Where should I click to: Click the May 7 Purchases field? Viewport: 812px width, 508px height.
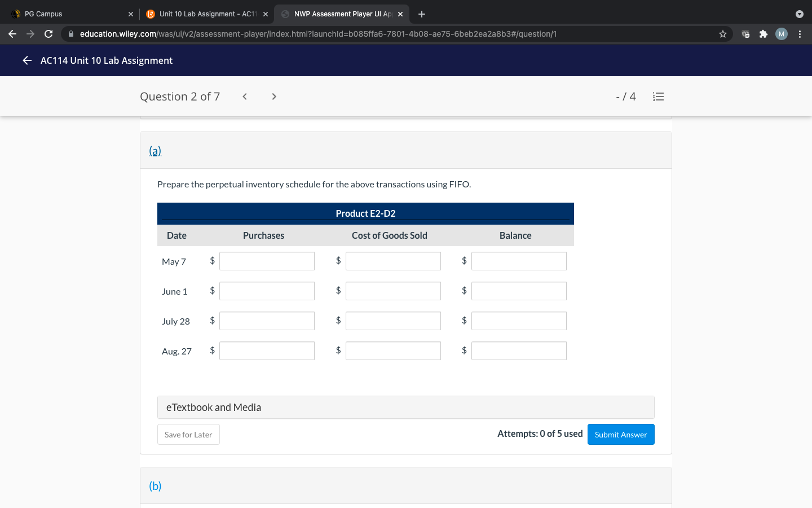point(267,261)
